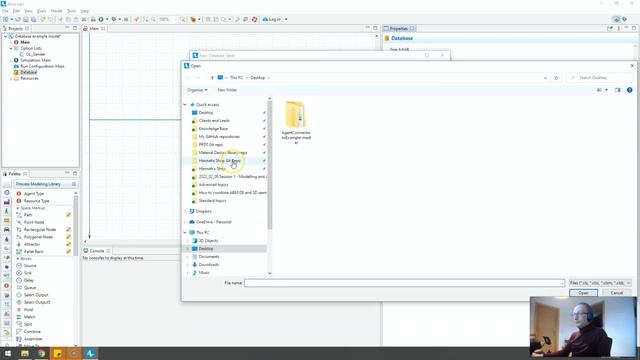This screenshot has height=360, width=640.
Task: Expand the OneDrive - Personal node
Action: (x=185, y=222)
